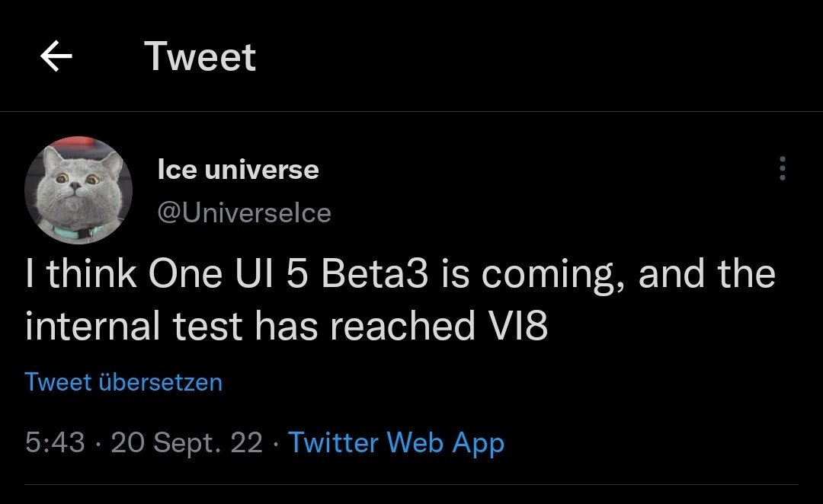The width and height of the screenshot is (823, 504).
Task: Click the second line of tweet text
Action: pyautogui.click(x=286, y=326)
